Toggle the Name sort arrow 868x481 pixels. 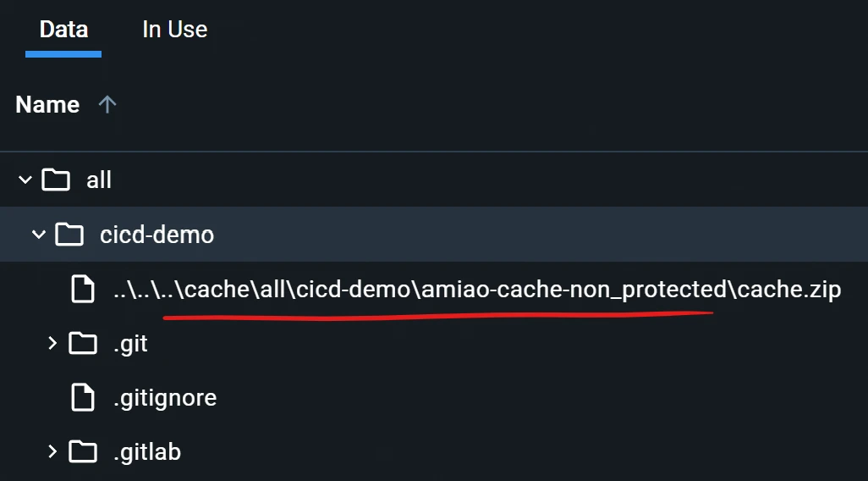(x=107, y=105)
